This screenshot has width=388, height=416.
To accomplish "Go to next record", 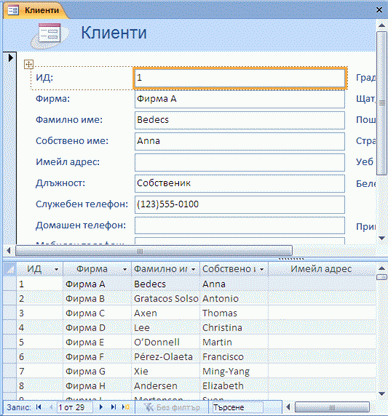I will [x=101, y=407].
